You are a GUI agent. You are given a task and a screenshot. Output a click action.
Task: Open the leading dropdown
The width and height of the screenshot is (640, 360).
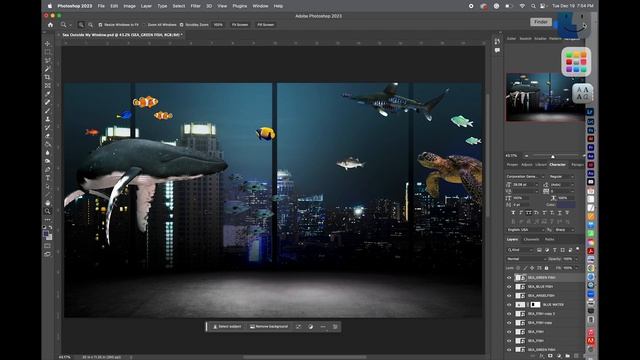pos(562,184)
